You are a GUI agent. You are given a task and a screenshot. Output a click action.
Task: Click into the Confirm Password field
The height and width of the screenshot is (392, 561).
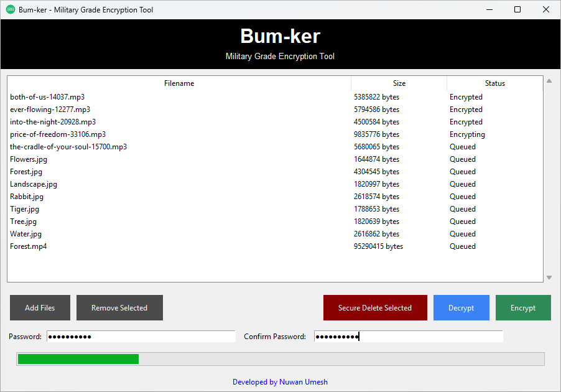(408, 337)
